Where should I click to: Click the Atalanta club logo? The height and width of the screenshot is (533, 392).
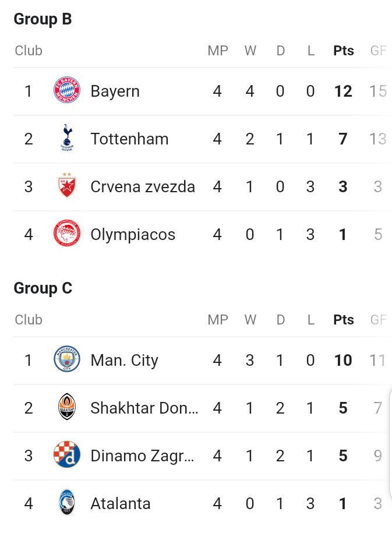pyautogui.click(x=67, y=502)
